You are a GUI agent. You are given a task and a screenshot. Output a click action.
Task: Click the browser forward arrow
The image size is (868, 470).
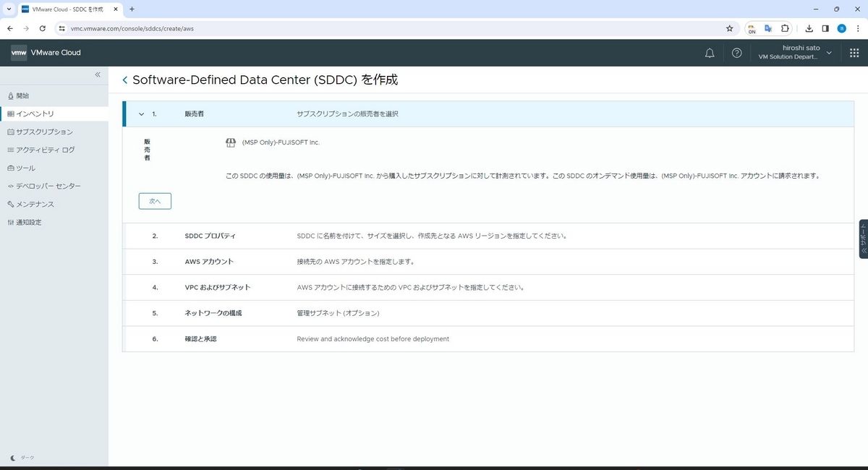click(26, 28)
